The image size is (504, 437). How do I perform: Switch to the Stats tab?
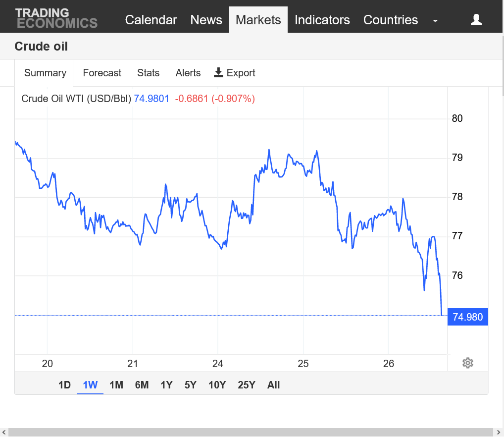[148, 73]
